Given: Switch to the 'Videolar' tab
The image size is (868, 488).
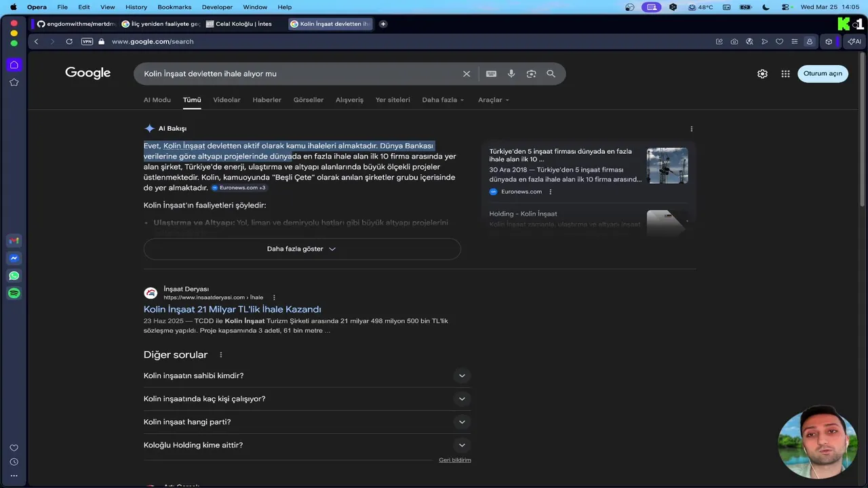Looking at the screenshot, I should point(226,100).
